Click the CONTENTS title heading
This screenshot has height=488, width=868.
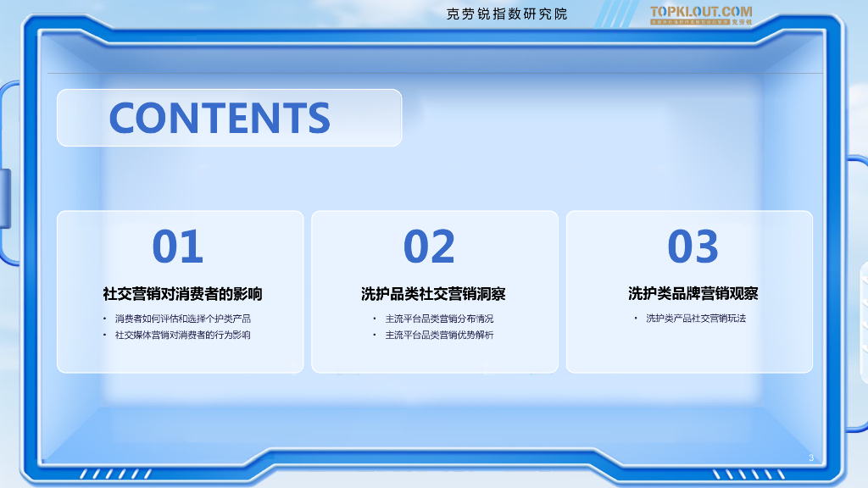220,118
